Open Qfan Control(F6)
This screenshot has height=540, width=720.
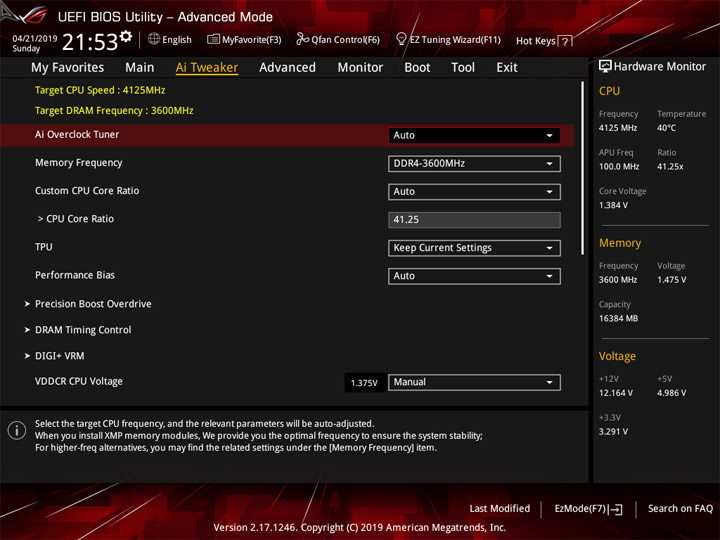click(338, 39)
